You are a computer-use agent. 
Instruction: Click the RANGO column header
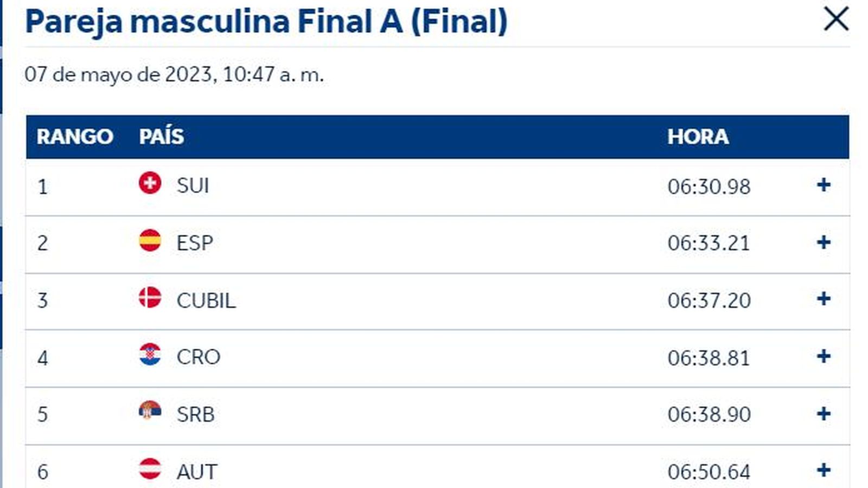click(75, 137)
